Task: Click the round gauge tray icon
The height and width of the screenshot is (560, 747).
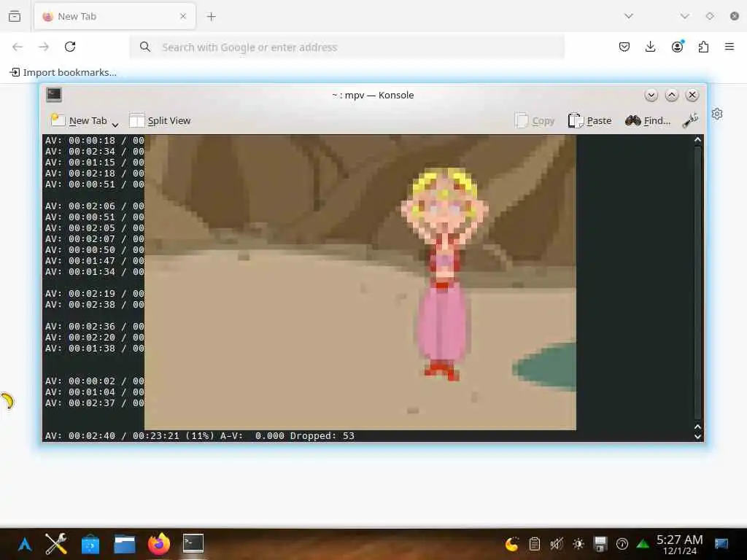Action: point(622,543)
